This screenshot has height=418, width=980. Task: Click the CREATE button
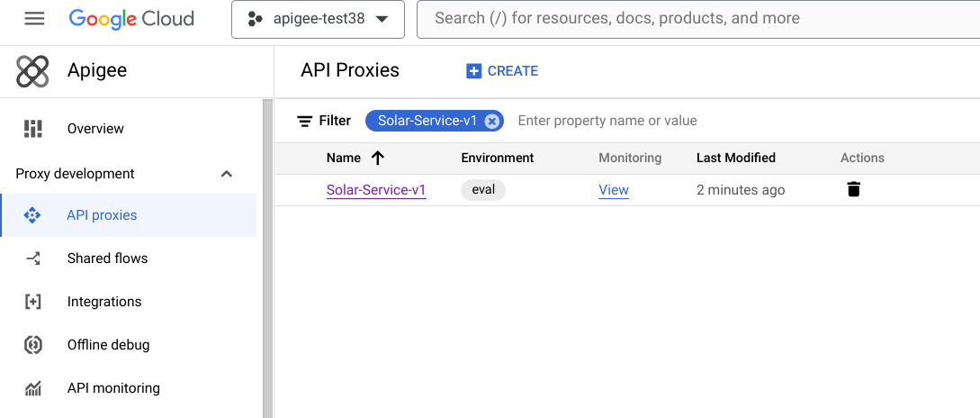click(502, 70)
